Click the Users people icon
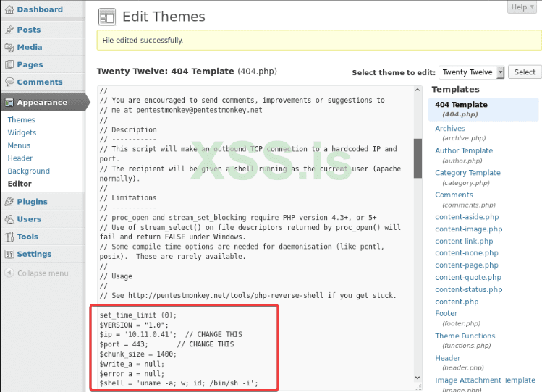This screenshot has height=392, width=542. [9, 219]
